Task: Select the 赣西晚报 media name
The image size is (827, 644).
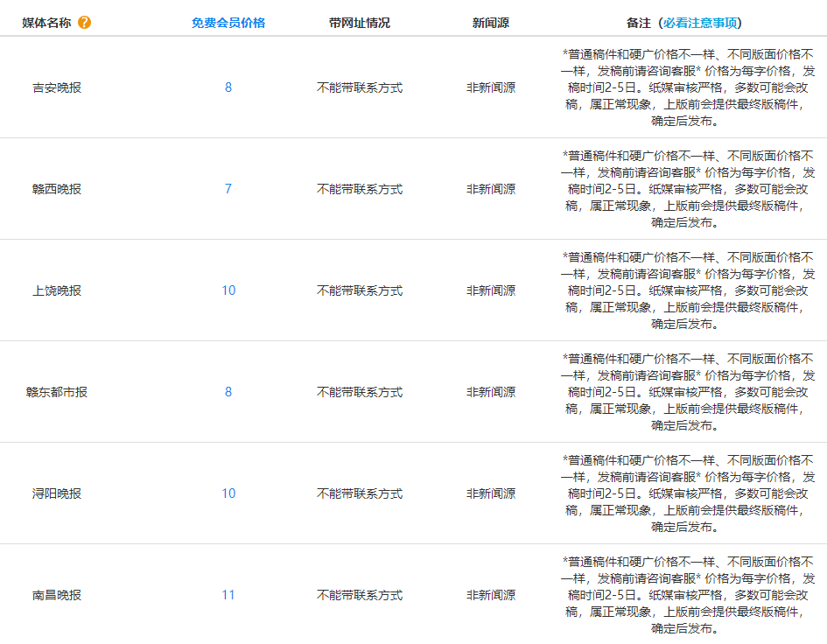Action: (57, 189)
